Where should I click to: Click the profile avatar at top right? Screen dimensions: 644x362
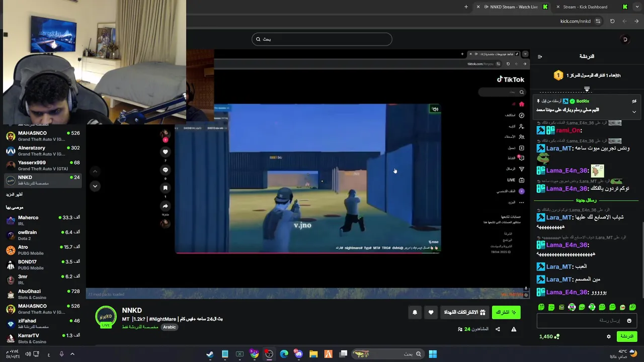coord(625,39)
